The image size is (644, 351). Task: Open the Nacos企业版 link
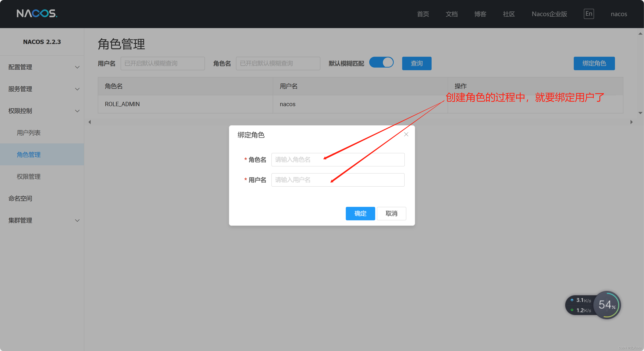(549, 14)
